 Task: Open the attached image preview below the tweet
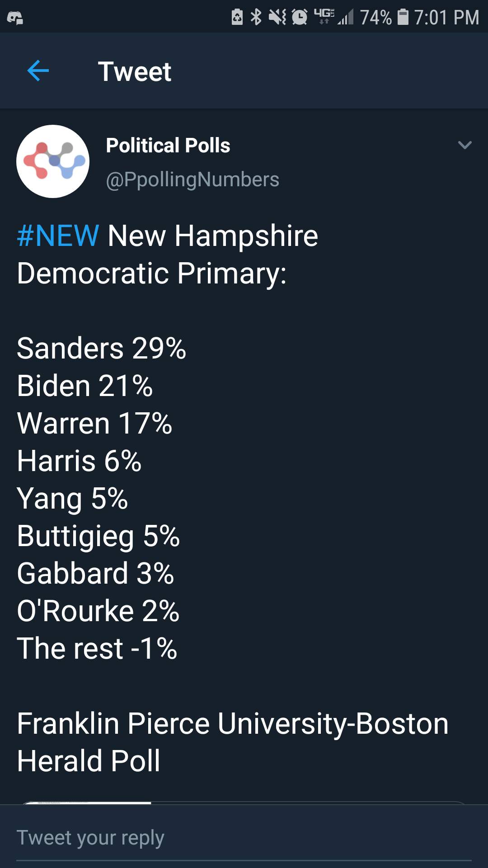(x=244, y=802)
